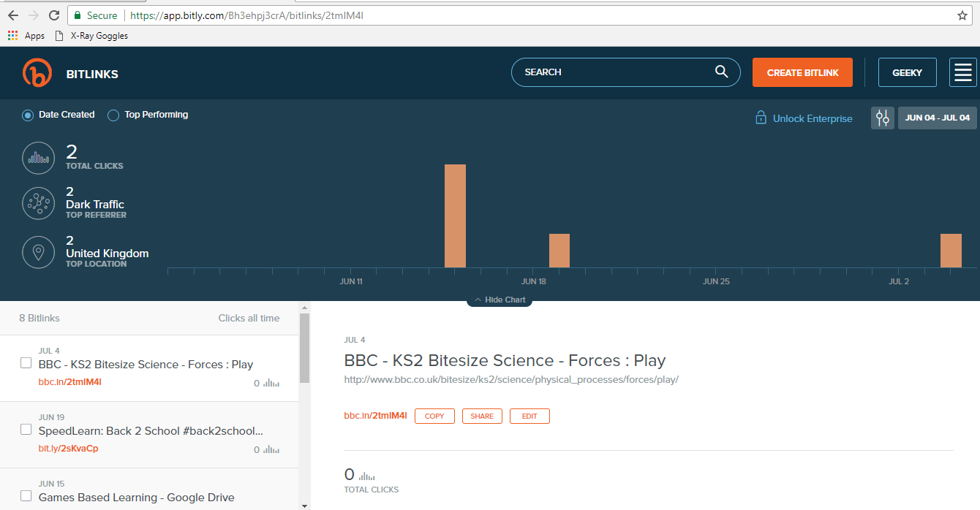Click the Bitly logo icon
980x510 pixels.
tap(37, 72)
